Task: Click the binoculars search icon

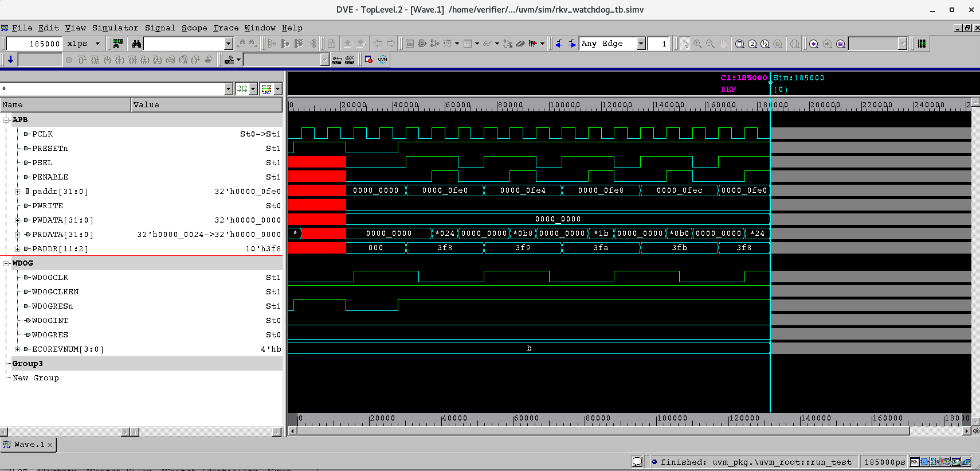Action: tap(136, 44)
